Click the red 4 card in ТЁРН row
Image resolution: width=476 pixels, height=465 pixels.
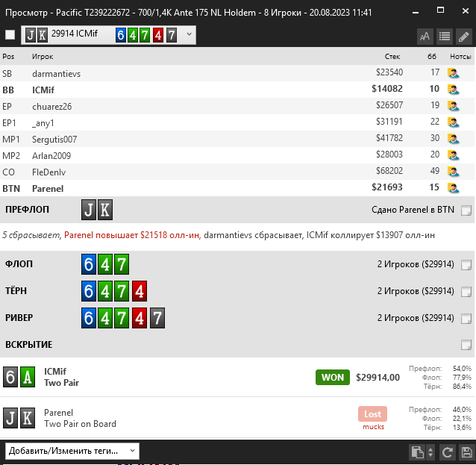click(140, 291)
